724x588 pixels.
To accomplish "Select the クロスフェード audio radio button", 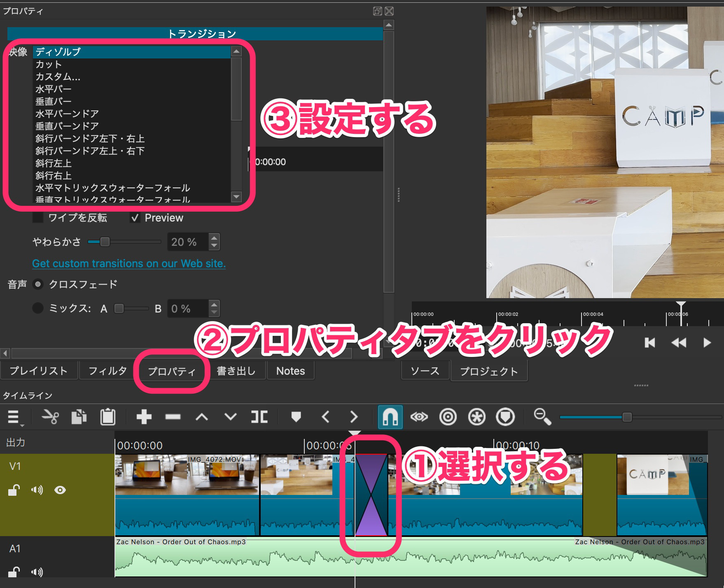I will click(38, 284).
